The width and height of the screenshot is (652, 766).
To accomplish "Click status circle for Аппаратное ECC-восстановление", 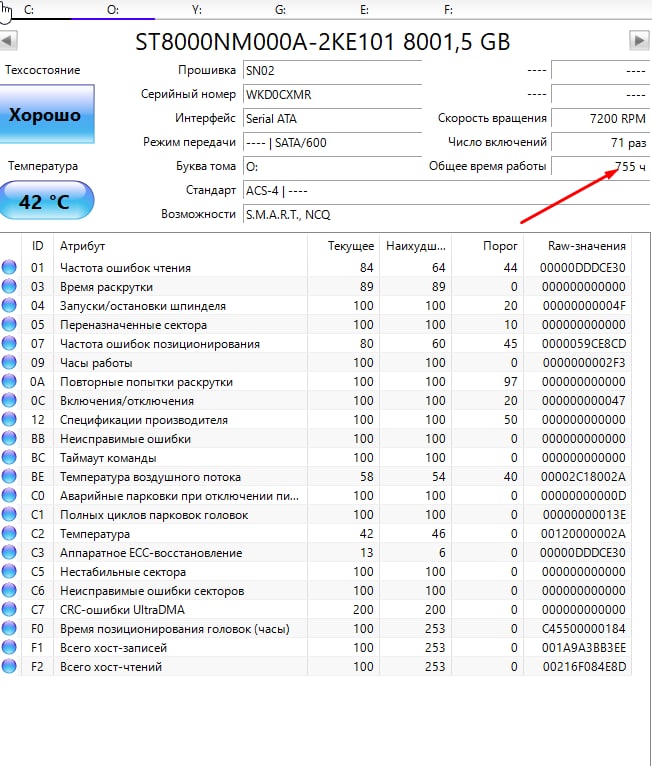I will pyautogui.click(x=9, y=553).
